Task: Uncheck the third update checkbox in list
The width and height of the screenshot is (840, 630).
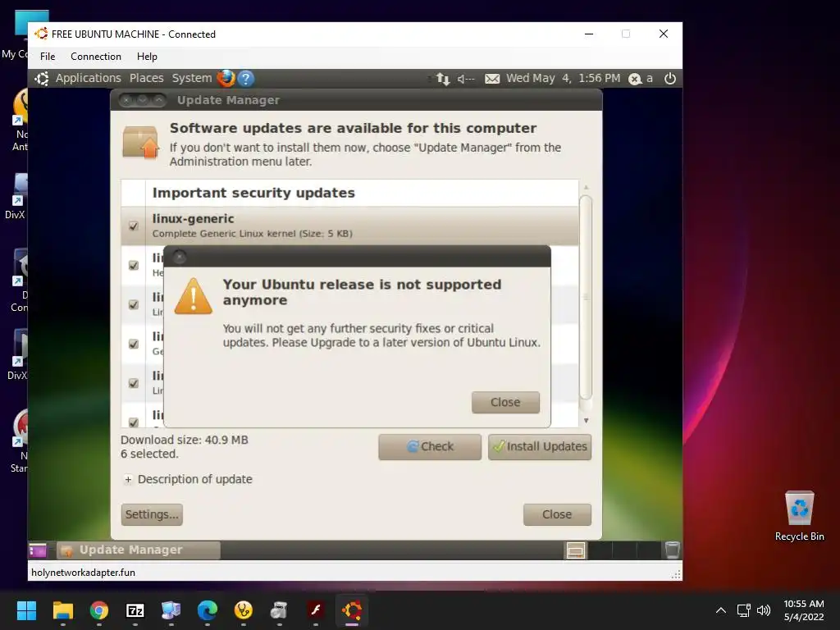Action: [134, 304]
